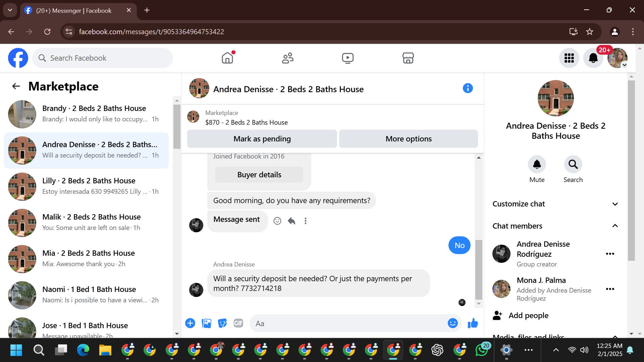Open WhatsApp from the taskbar
Viewport: 644px width, 362px height.
click(x=482, y=350)
